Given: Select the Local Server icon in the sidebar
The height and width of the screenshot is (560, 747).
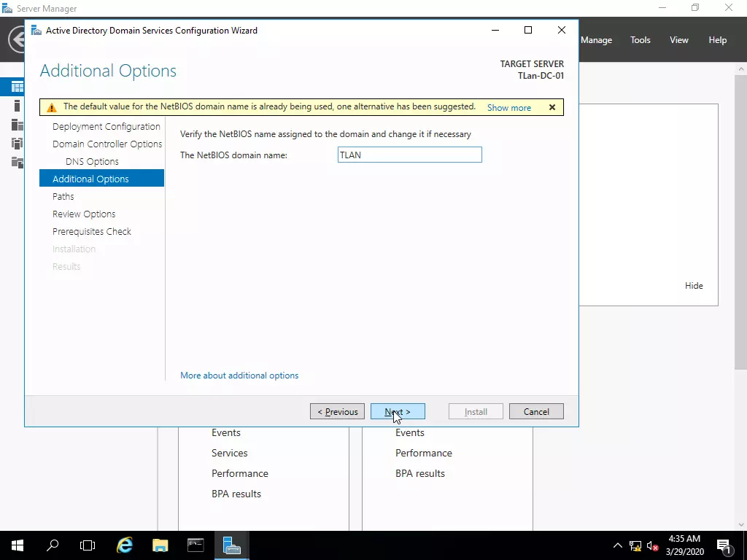Looking at the screenshot, I should click(18, 106).
